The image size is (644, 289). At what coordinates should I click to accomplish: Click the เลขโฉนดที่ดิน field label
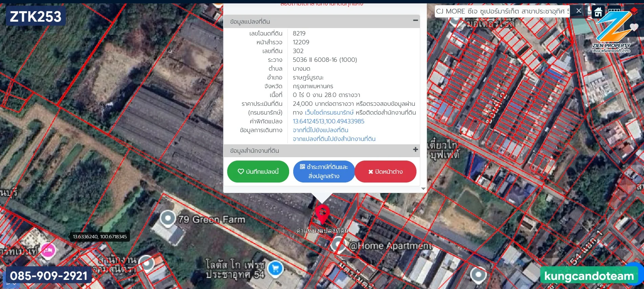(266, 33)
